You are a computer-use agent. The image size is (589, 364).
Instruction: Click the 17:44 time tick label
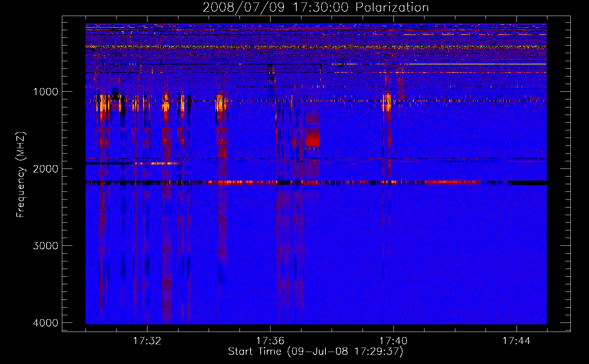pyautogui.click(x=517, y=341)
